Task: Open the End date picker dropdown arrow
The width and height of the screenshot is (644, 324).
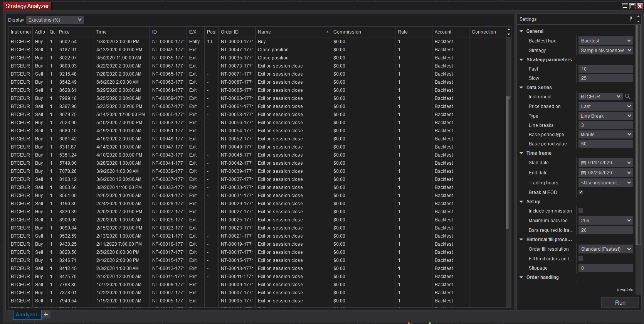Action: 629,173
